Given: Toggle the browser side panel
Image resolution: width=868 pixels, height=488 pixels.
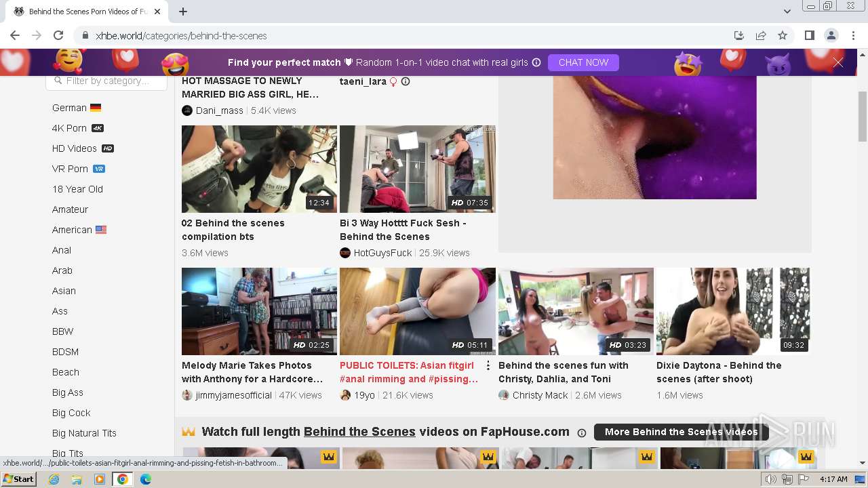Looking at the screenshot, I should 809,35.
